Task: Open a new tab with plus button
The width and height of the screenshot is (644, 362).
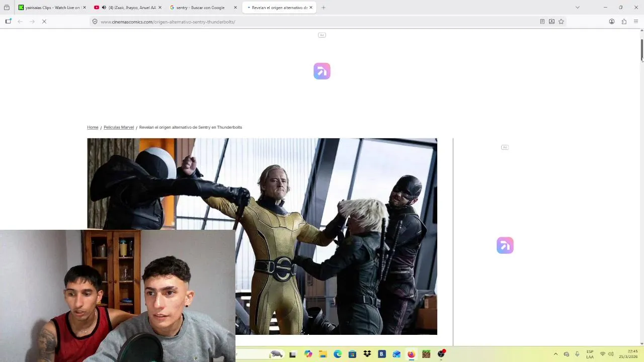Action: pyautogui.click(x=324, y=8)
